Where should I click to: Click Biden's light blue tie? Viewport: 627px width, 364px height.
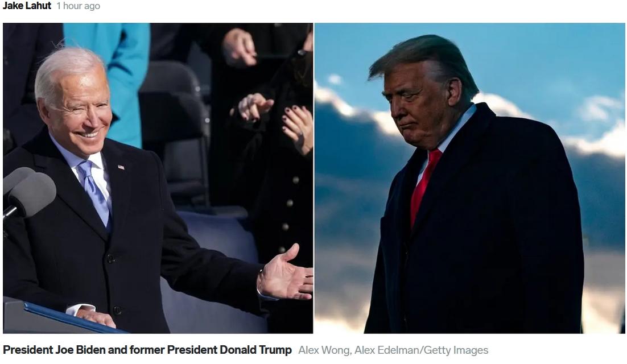pyautogui.click(x=95, y=192)
